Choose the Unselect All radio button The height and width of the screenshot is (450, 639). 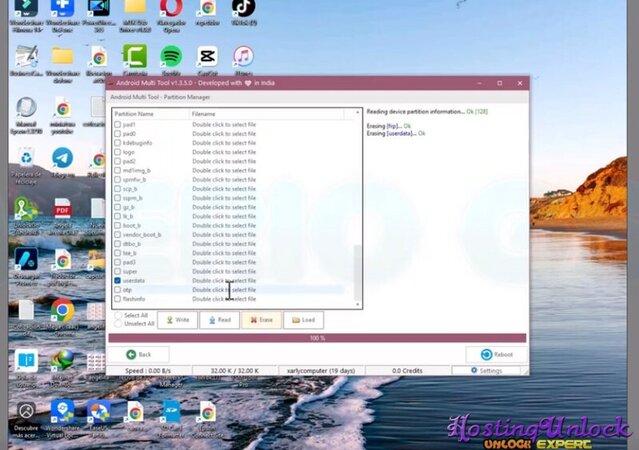tap(120, 324)
